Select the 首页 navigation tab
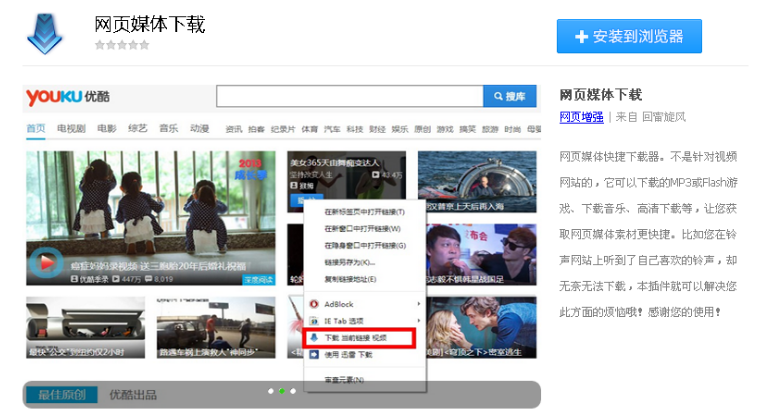 [36, 129]
